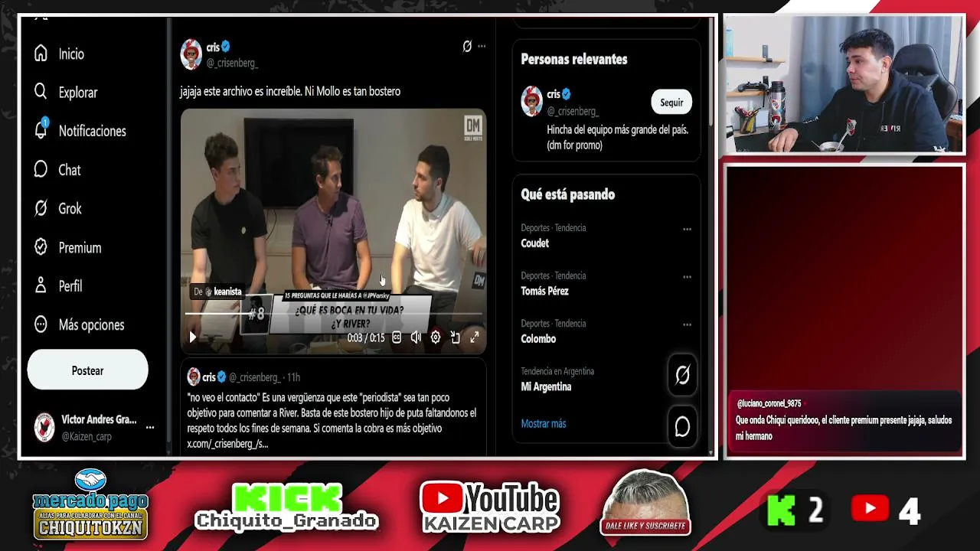The height and width of the screenshot is (551, 980).
Task: Open options for Colombo trend
Action: (687, 324)
